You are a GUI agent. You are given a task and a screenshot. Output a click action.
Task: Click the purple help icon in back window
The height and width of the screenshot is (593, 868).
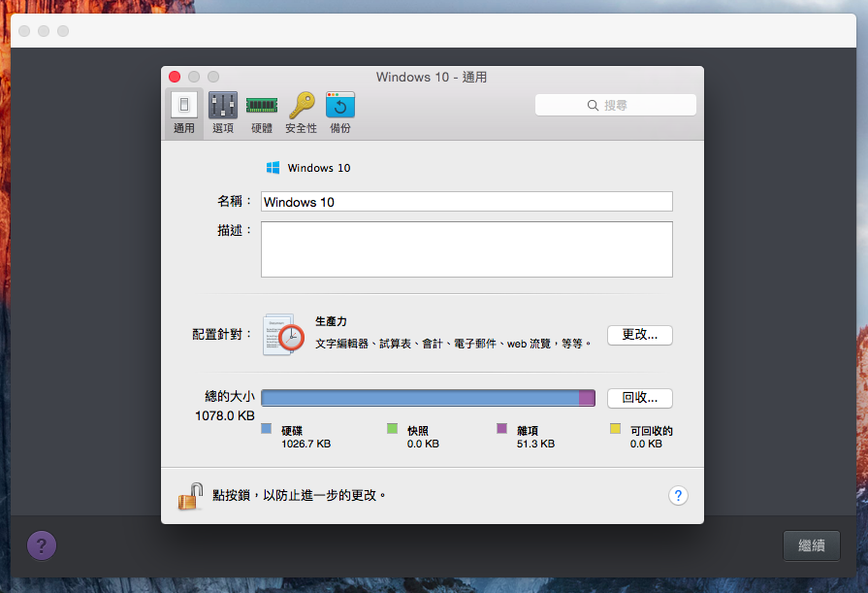click(42, 545)
